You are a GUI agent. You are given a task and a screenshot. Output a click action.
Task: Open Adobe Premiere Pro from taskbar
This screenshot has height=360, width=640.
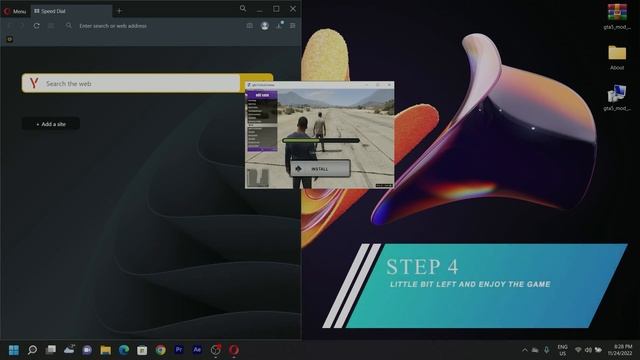pyautogui.click(x=179, y=350)
